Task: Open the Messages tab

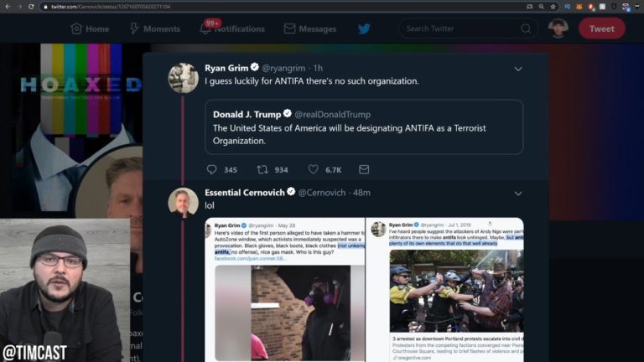Action: 310,28
